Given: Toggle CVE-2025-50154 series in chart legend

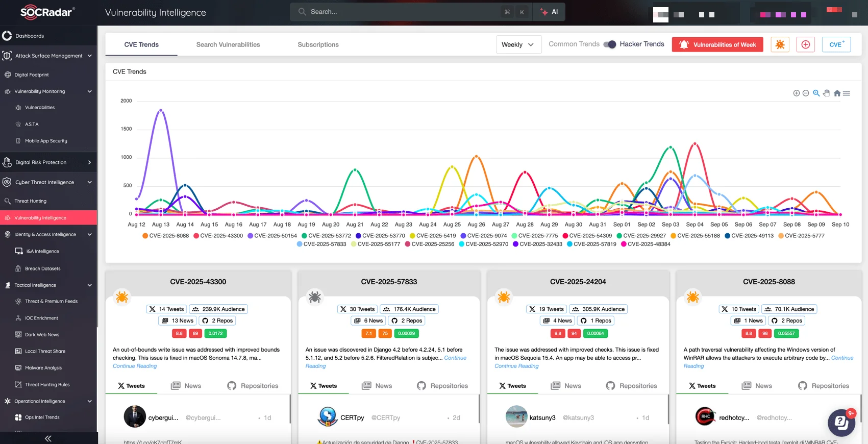Looking at the screenshot, I should point(272,236).
